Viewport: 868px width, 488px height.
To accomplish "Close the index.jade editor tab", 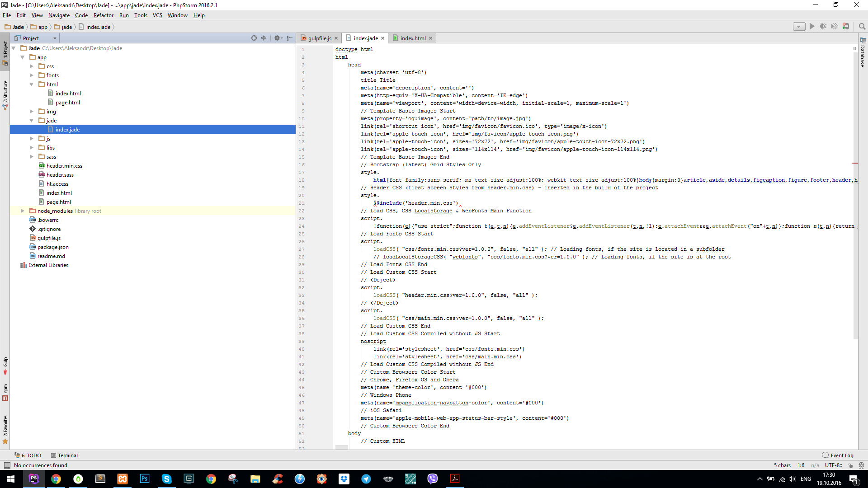I will click(x=383, y=38).
